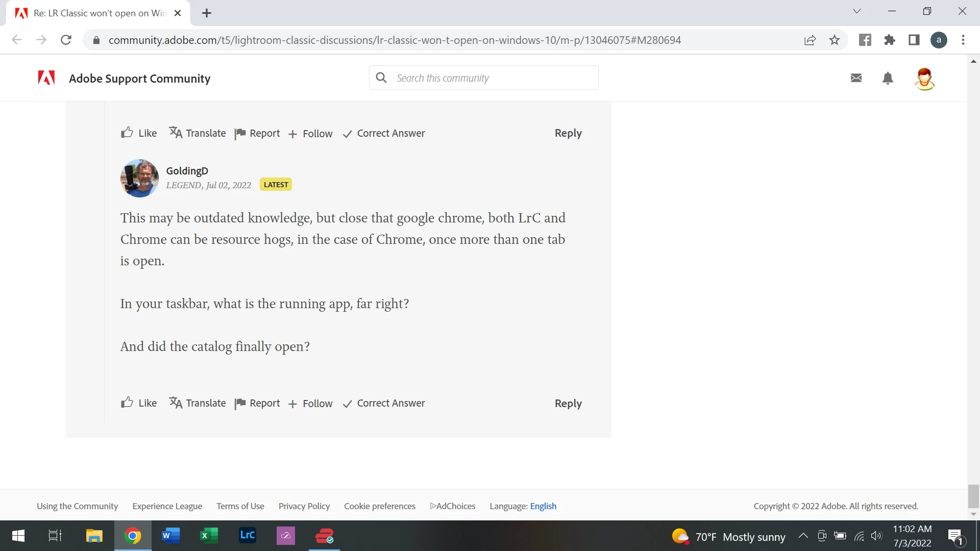The width and height of the screenshot is (980, 551).
Task: Open the notifications bell icon
Action: pos(888,78)
